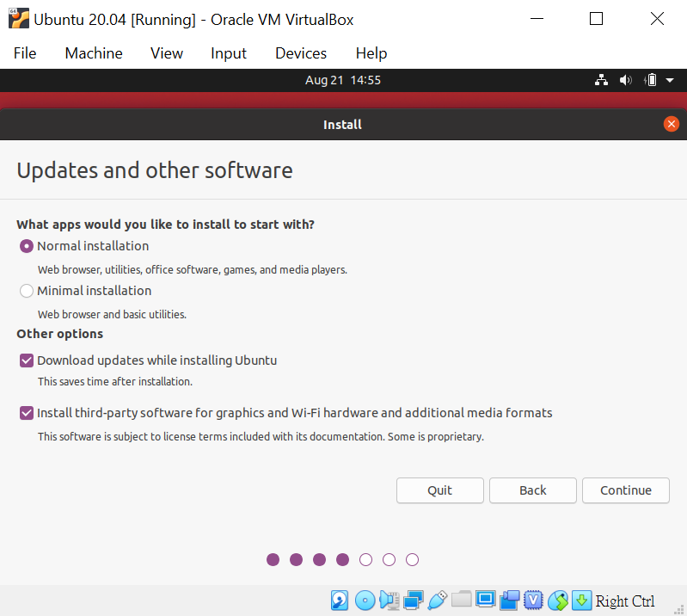Image resolution: width=687 pixels, height=616 pixels.
Task: Click the display settings status icon
Action: pyautogui.click(x=486, y=600)
